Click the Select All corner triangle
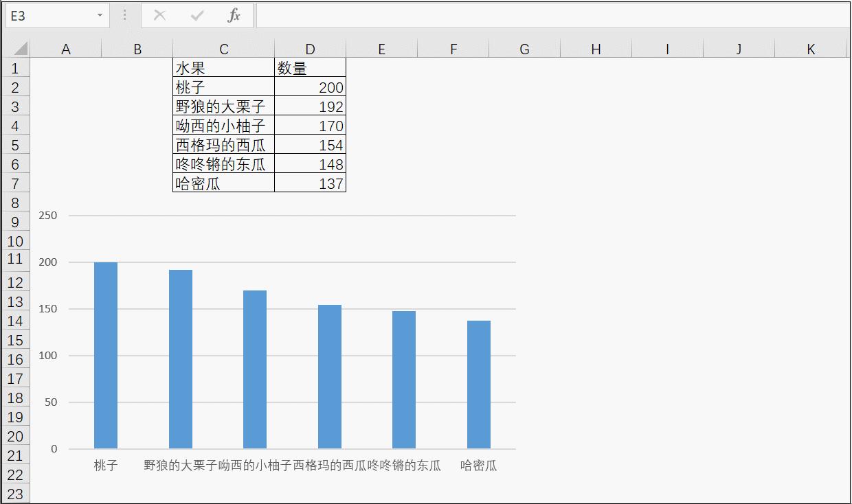Image resolution: width=852 pixels, height=504 pixels. point(21,49)
